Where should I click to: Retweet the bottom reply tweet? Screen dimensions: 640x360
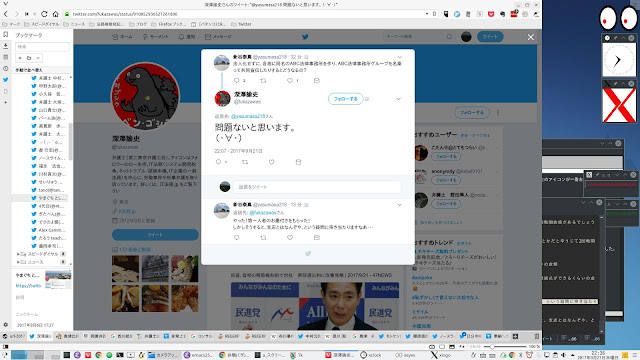pos(263,238)
